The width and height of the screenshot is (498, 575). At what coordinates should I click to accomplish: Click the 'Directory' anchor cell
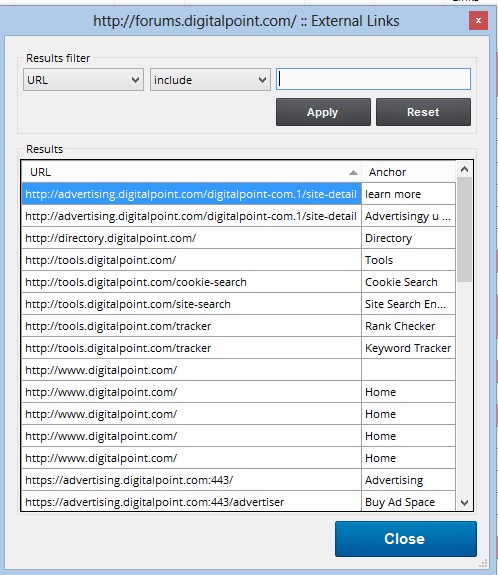409,238
